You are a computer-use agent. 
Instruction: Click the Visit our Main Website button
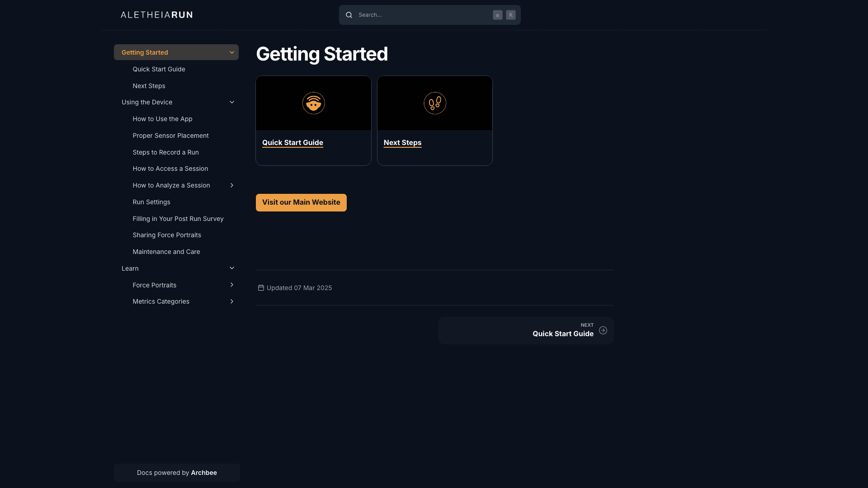click(301, 202)
